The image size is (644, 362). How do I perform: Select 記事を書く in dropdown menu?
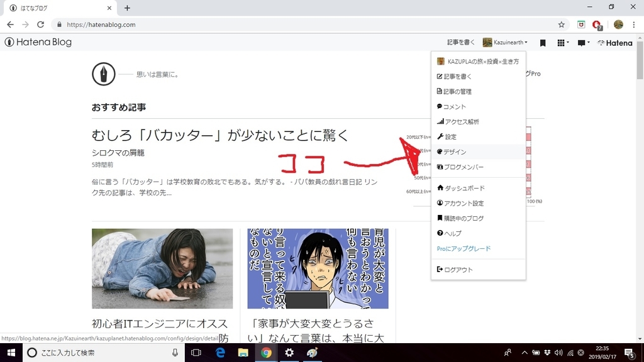478,76
